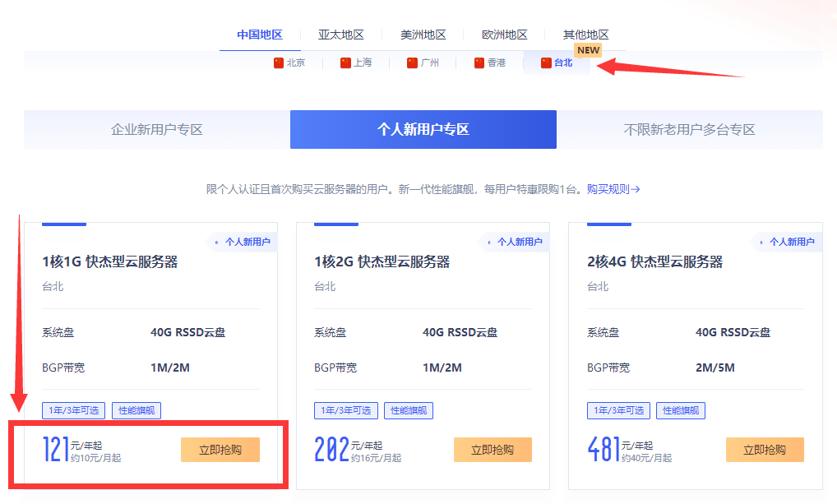Open the 不限新老用户多台专区 section
The height and width of the screenshot is (504, 837).
pos(689,130)
